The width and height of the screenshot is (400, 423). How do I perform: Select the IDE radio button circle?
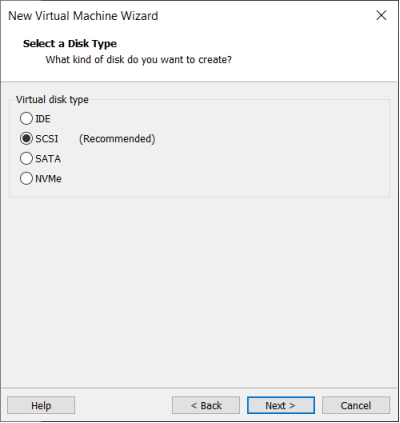pyautogui.click(x=26, y=119)
